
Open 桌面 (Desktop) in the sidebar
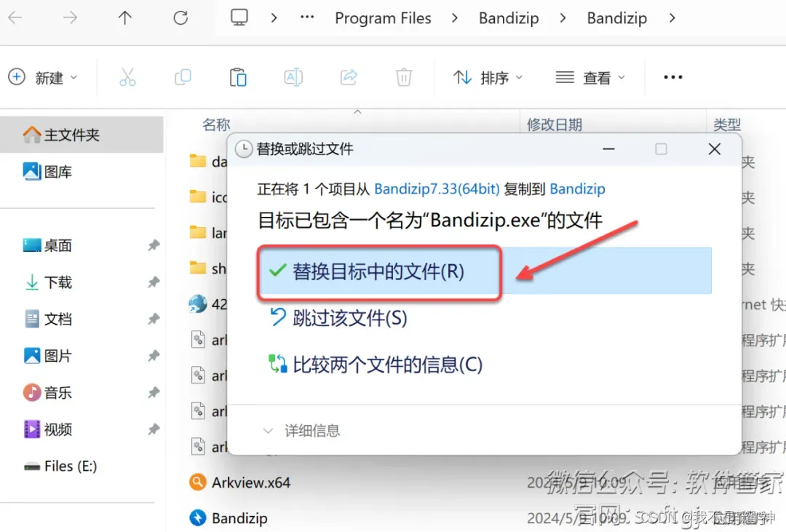coord(47,245)
